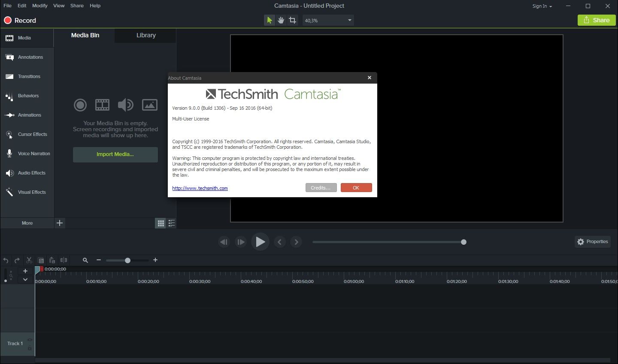
Task: Open Transitions in the sidebar
Action: click(x=27, y=76)
